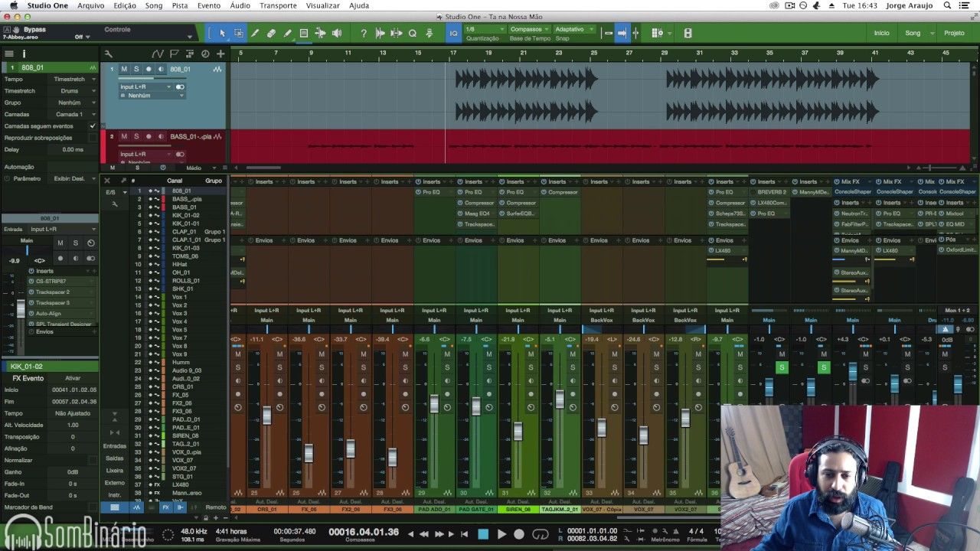Screen dimensions: 980x551
Task: Adjust the PAD ADD_01 channel fader
Action: click(434, 403)
